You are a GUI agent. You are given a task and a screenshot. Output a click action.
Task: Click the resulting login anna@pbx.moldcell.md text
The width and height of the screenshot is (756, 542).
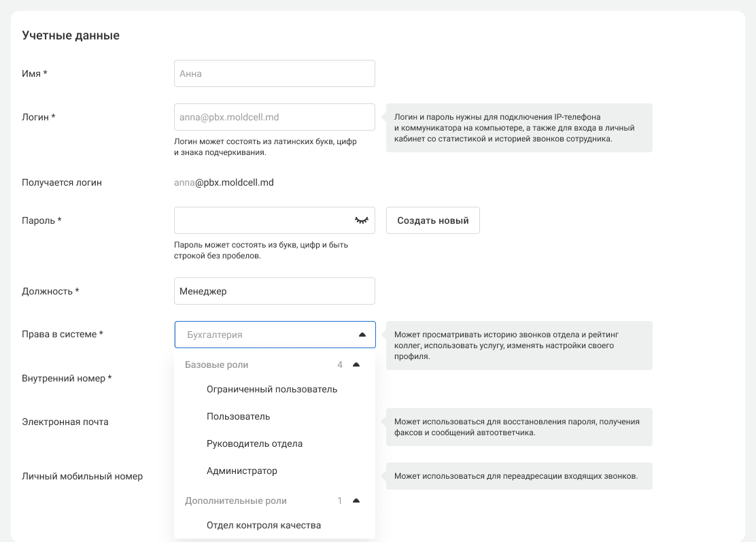(x=224, y=182)
